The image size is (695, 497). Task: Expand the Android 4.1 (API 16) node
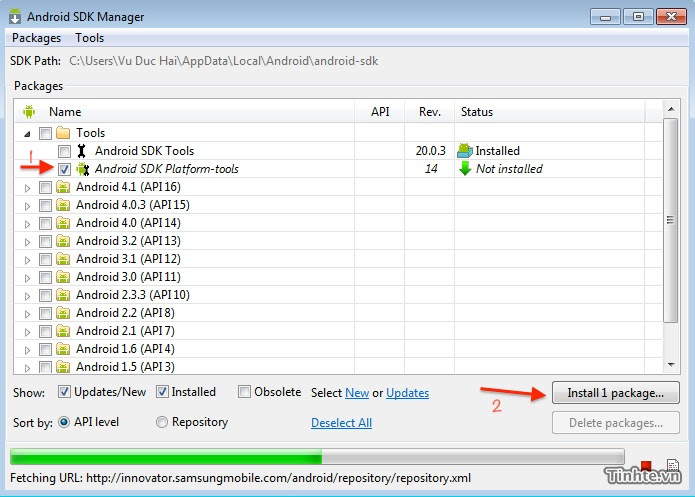coord(27,188)
